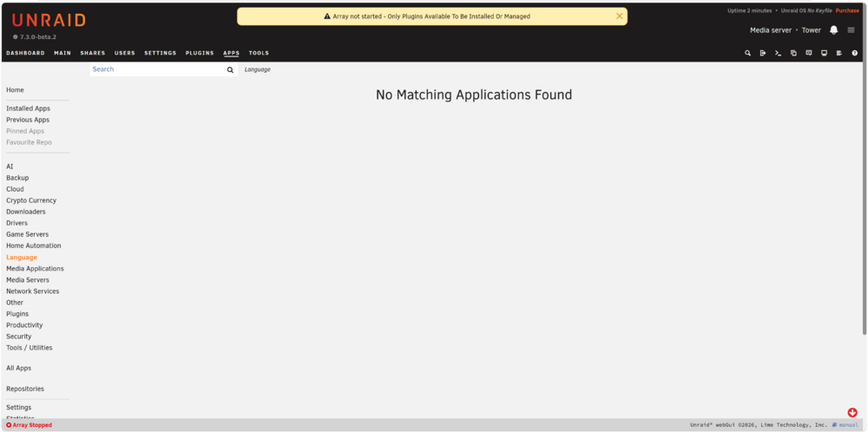The width and height of the screenshot is (868, 432).
Task: Select the Home Automation category
Action: [34, 245]
